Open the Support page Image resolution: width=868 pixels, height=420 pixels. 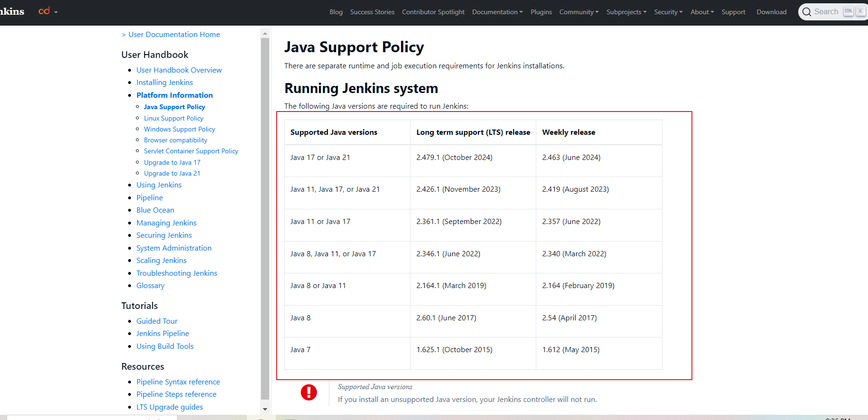733,12
